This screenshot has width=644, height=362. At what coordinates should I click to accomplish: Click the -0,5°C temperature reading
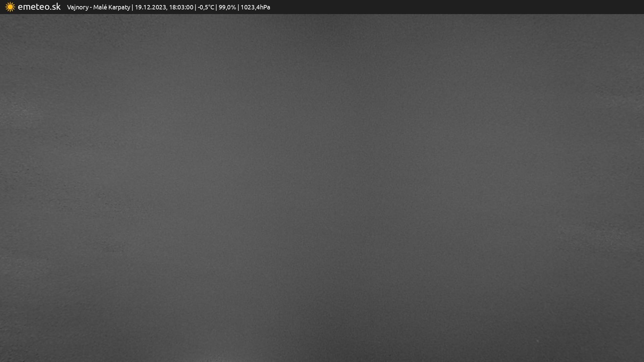pos(206,7)
